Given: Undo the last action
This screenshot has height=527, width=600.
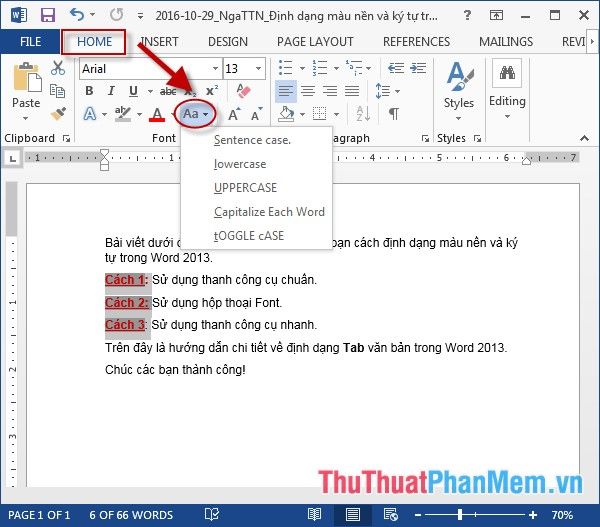Looking at the screenshot, I should point(77,15).
